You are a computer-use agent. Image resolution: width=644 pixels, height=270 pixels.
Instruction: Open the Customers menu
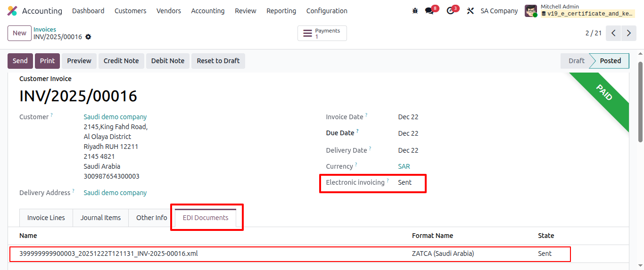click(130, 11)
